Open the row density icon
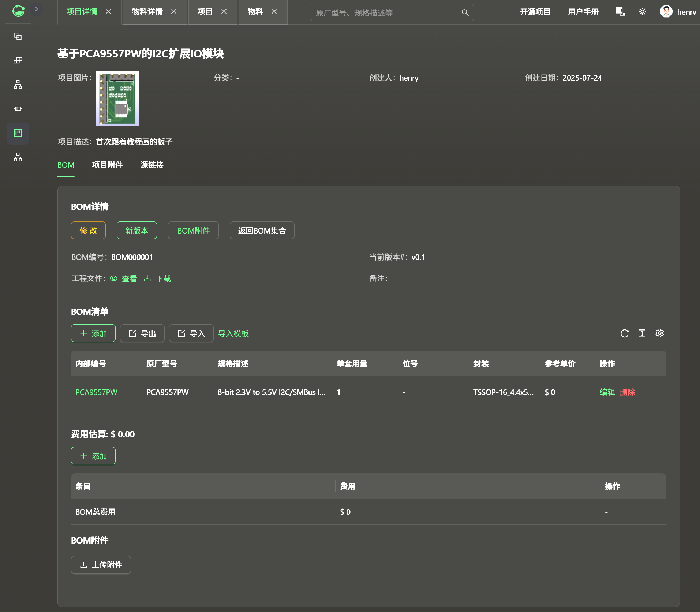Screen dimensions: 700x612 click(x=642, y=333)
